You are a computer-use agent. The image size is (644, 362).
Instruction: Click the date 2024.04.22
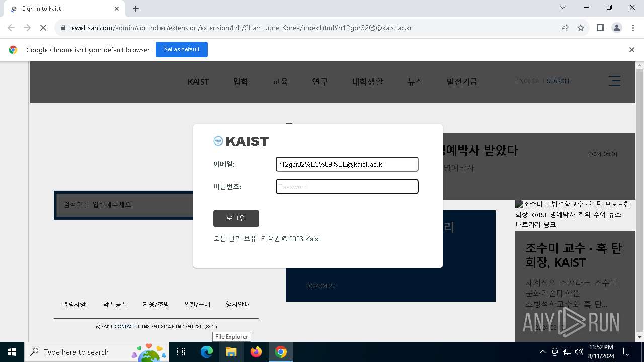[x=320, y=286]
